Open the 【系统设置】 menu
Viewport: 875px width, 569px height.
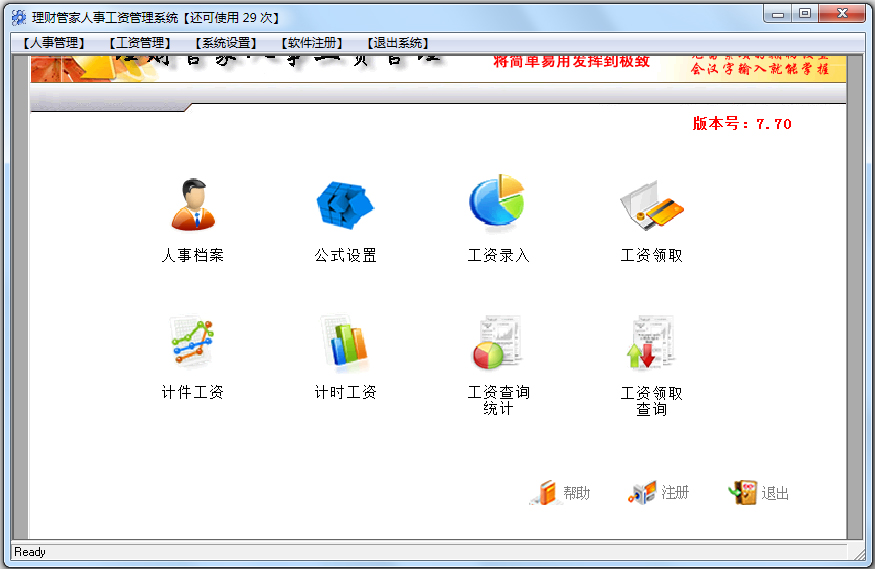coord(225,43)
